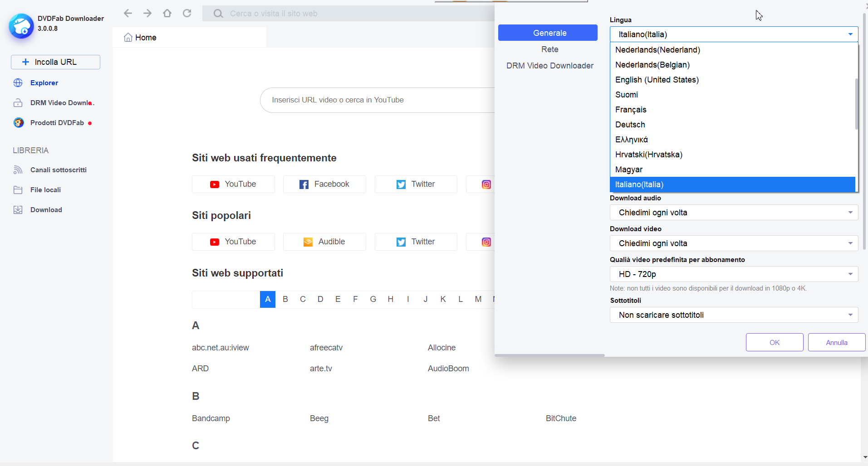
Task: Open abc.net.au:iview supported site
Action: pyautogui.click(x=221, y=348)
